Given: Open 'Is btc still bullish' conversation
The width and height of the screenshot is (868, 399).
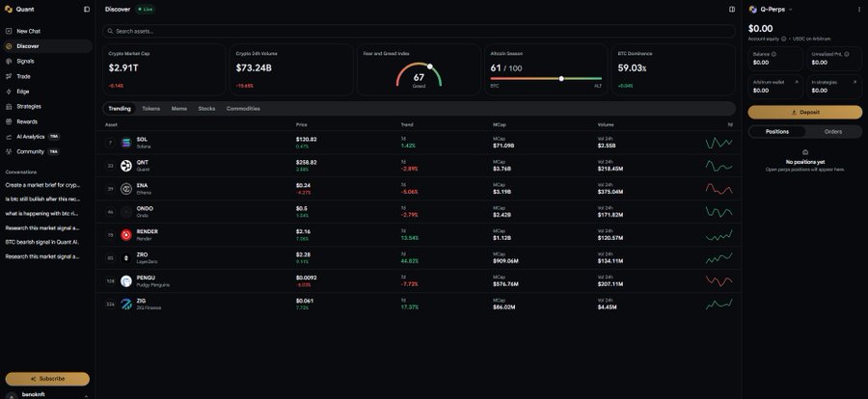Looking at the screenshot, I should point(42,199).
